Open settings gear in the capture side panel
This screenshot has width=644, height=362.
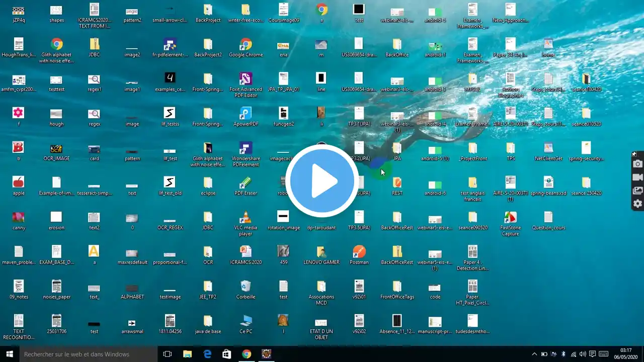pos(637,204)
